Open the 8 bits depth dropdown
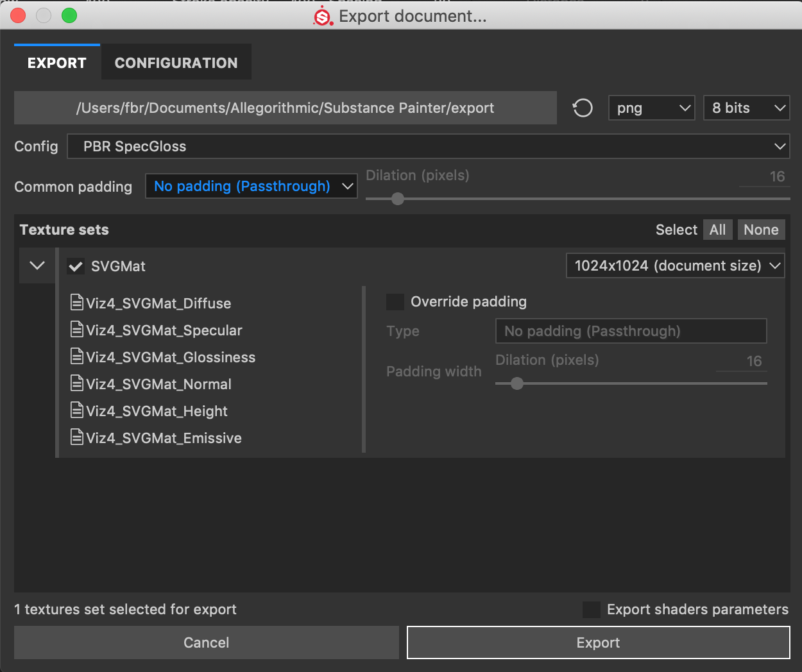The image size is (802, 672). (746, 108)
